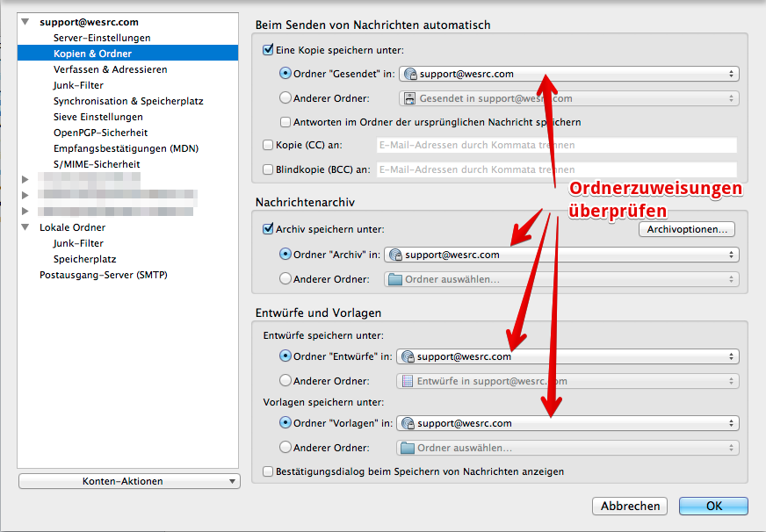Click mail account icon in Archiv dropdown
766x532 pixels.
[395, 255]
